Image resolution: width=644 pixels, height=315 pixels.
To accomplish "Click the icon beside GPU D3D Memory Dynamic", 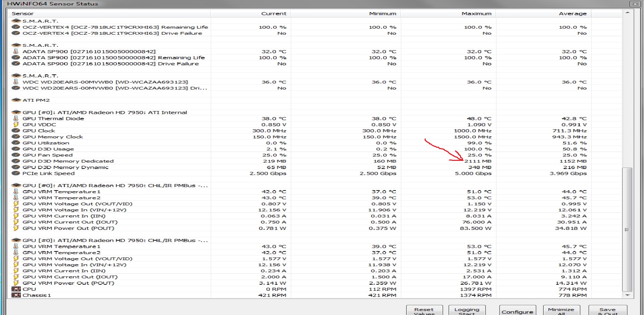I will [x=15, y=167].
